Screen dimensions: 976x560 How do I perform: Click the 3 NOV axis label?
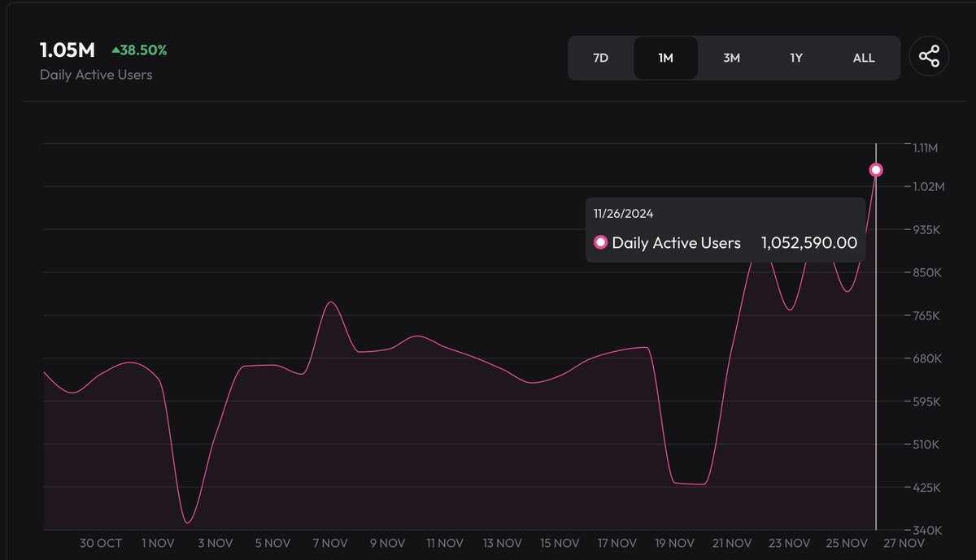(x=216, y=543)
